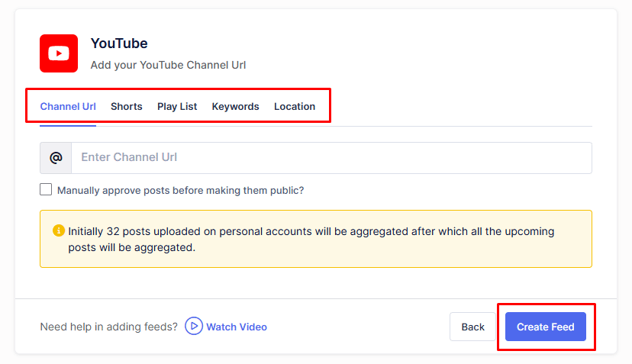Click the 'Need help in adding feeds?' text
The height and width of the screenshot is (364, 632).
coord(108,327)
